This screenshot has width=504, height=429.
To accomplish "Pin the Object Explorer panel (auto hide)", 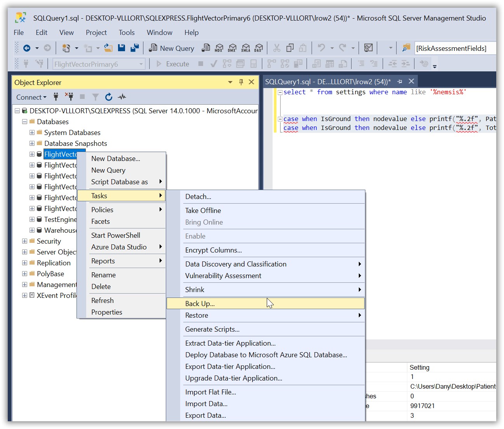I will pos(241,82).
